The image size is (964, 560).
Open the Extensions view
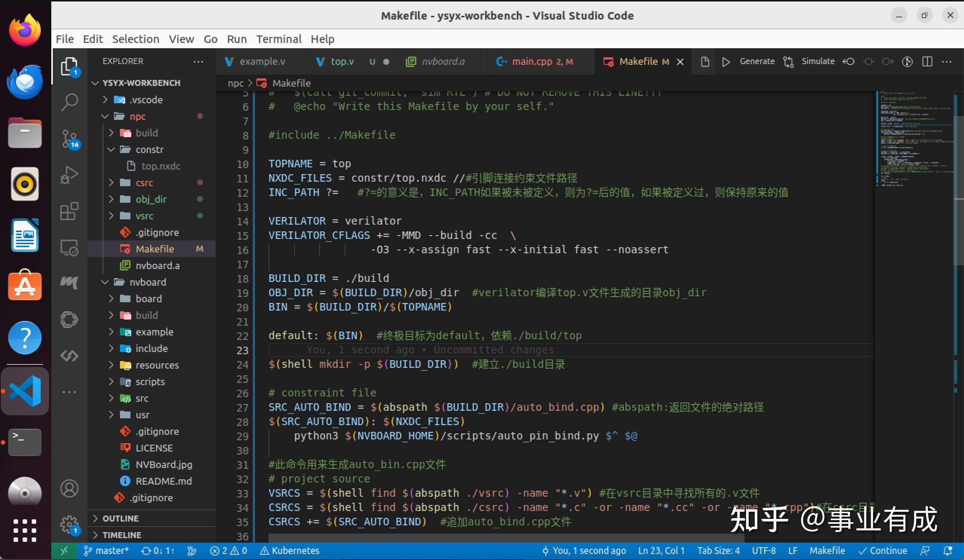point(70,211)
